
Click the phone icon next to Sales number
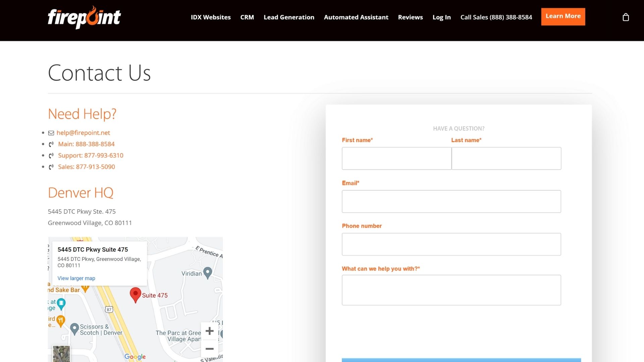pos(51,167)
